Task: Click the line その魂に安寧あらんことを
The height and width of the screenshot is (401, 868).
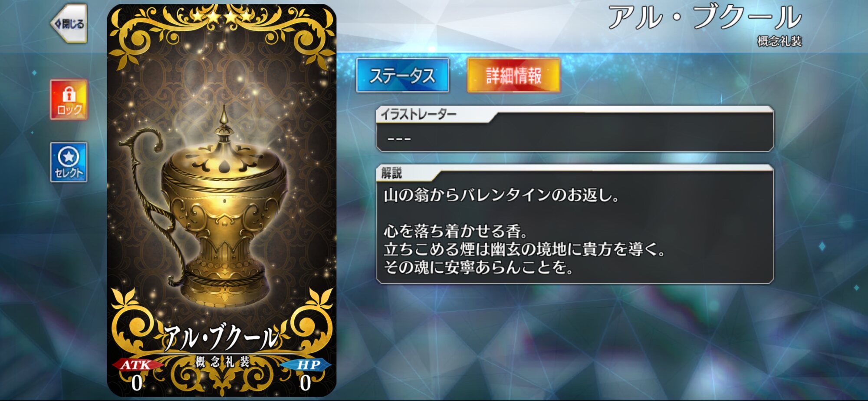Action: pyautogui.click(x=478, y=267)
